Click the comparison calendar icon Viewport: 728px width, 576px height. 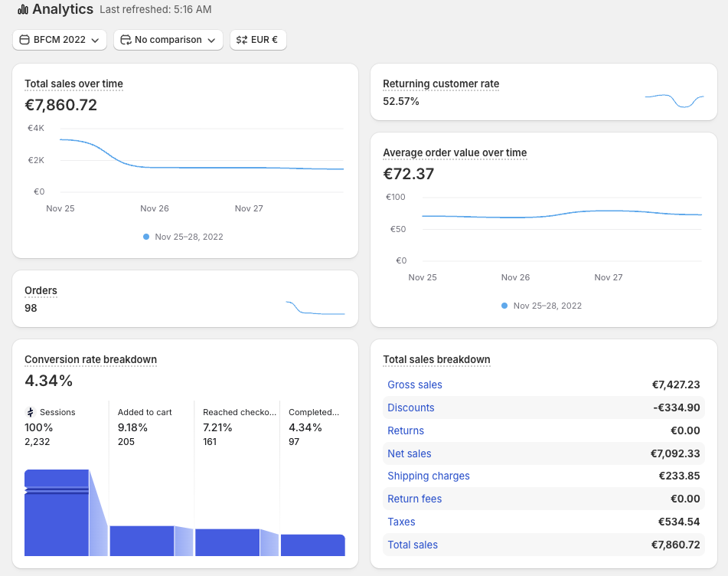click(x=126, y=40)
